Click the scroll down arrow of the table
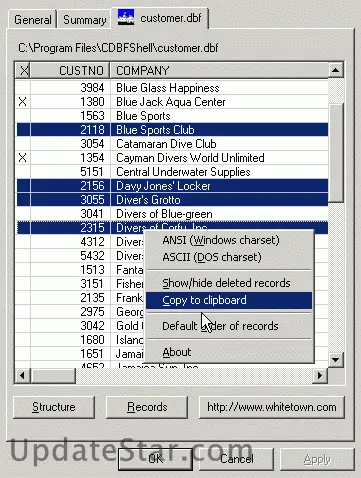This screenshot has height=478, width=361. [x=336, y=360]
